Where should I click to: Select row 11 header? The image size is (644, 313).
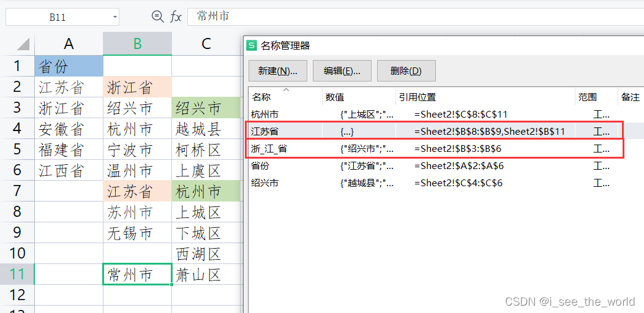tap(17, 274)
